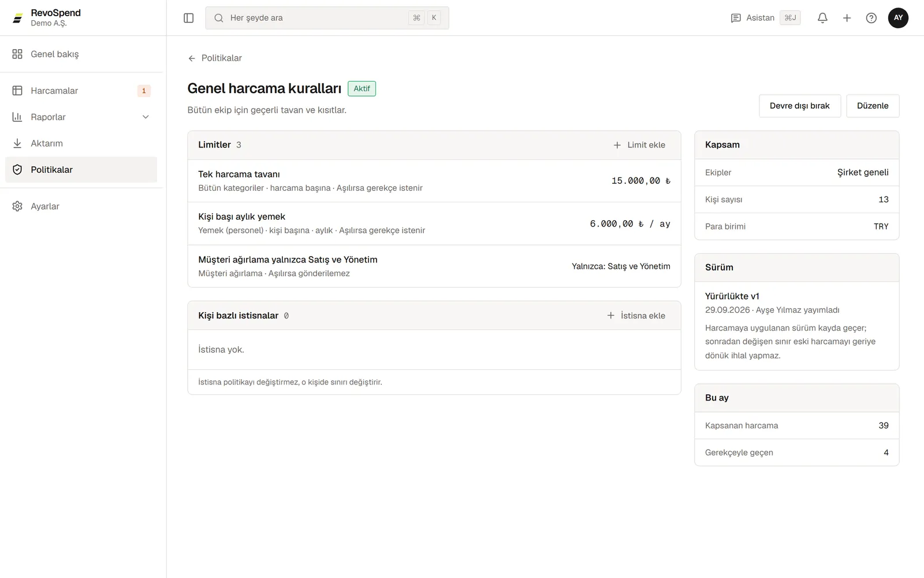Open Ayarlar in sidebar
Viewport: 924px width, 578px height.
tap(81, 206)
